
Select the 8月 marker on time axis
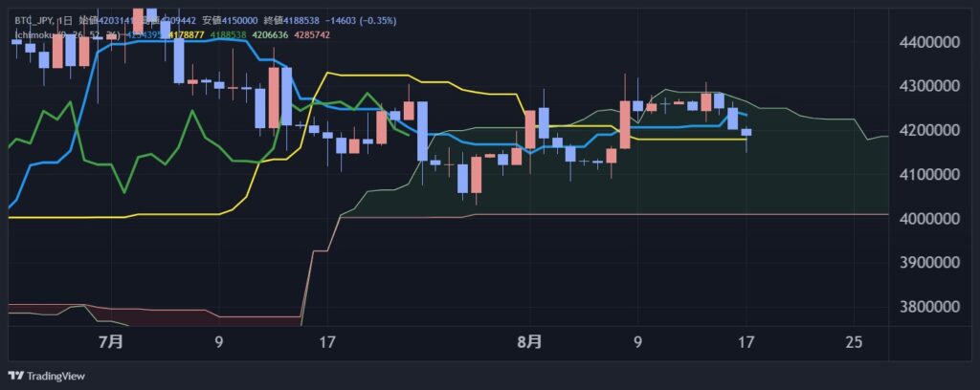pyautogui.click(x=529, y=341)
